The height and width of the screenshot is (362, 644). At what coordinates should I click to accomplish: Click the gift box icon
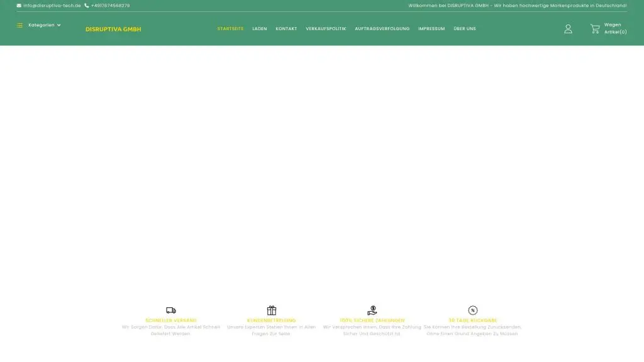272,310
